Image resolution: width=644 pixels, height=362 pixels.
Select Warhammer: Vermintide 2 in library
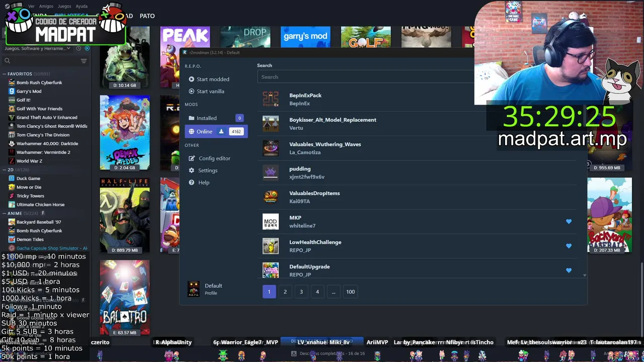(43, 152)
